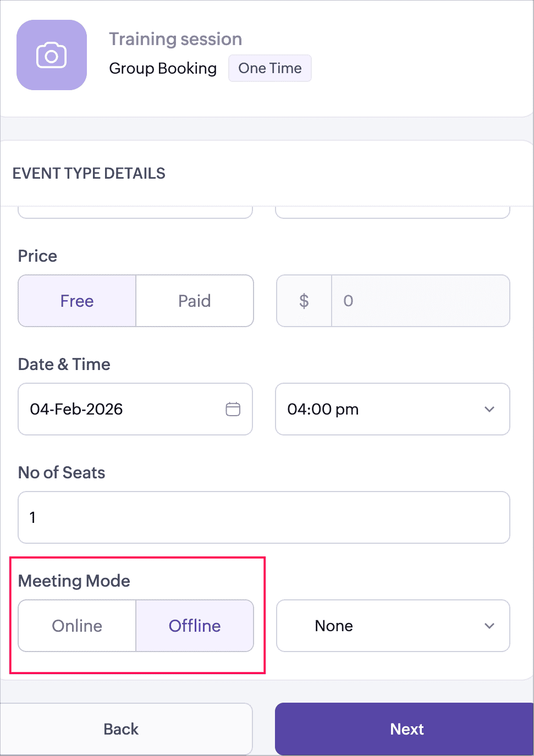
Task: Choose the Offline meeting mode
Action: (195, 626)
